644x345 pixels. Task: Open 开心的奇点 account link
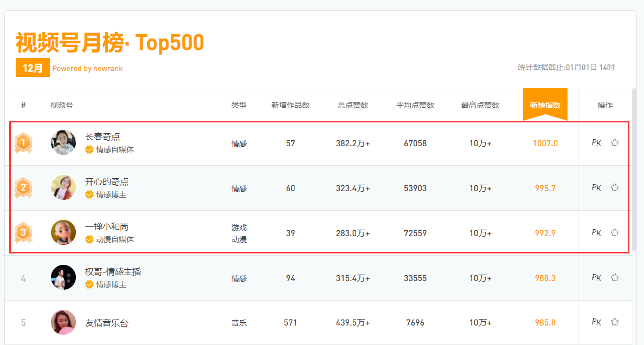tap(107, 182)
